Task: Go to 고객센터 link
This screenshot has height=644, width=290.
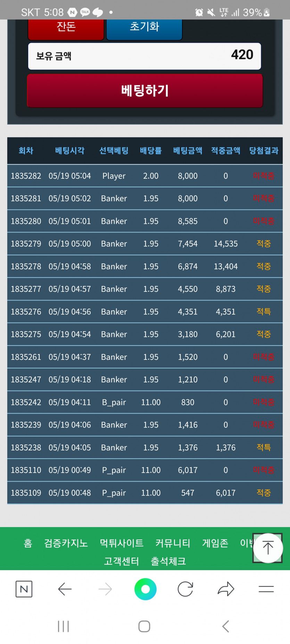Action: (122, 561)
